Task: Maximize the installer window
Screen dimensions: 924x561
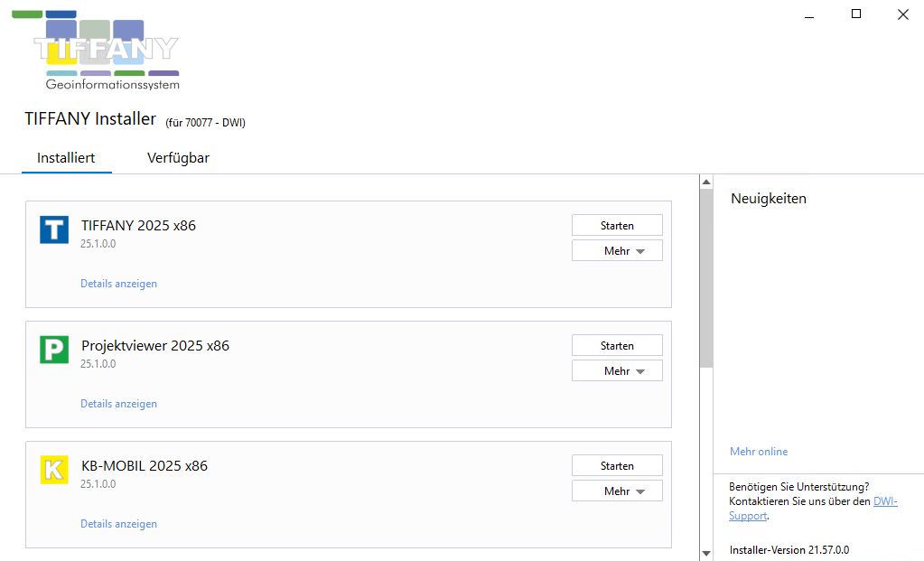Action: pos(856,14)
